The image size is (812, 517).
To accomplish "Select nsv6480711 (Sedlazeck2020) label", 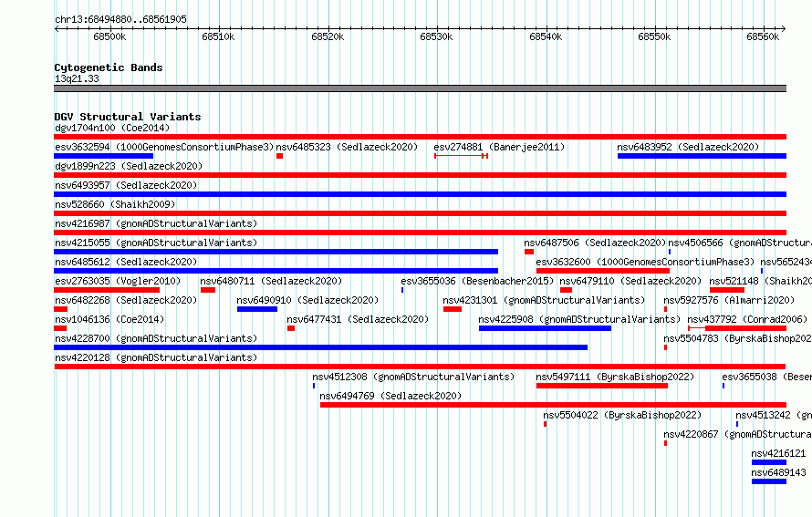I will coord(271,281).
